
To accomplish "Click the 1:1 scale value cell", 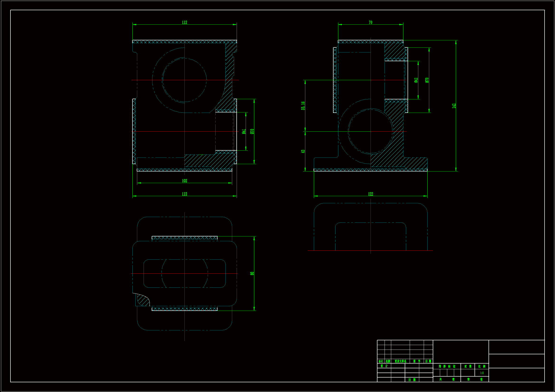I will click(x=482, y=373).
